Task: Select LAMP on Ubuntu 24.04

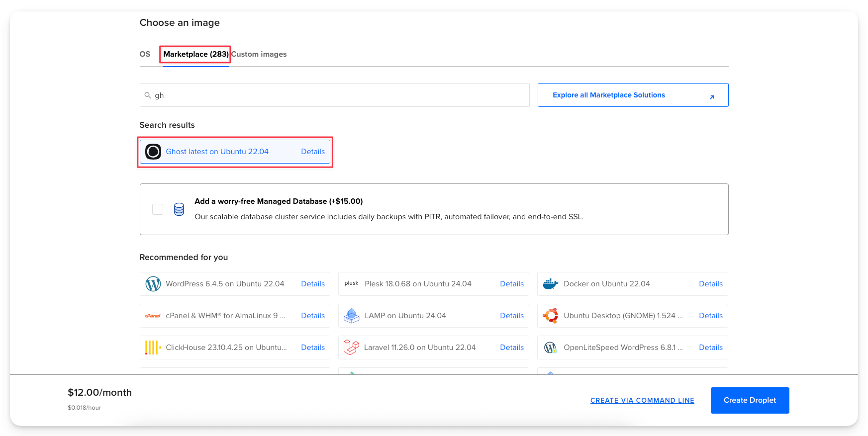Action: pos(434,316)
